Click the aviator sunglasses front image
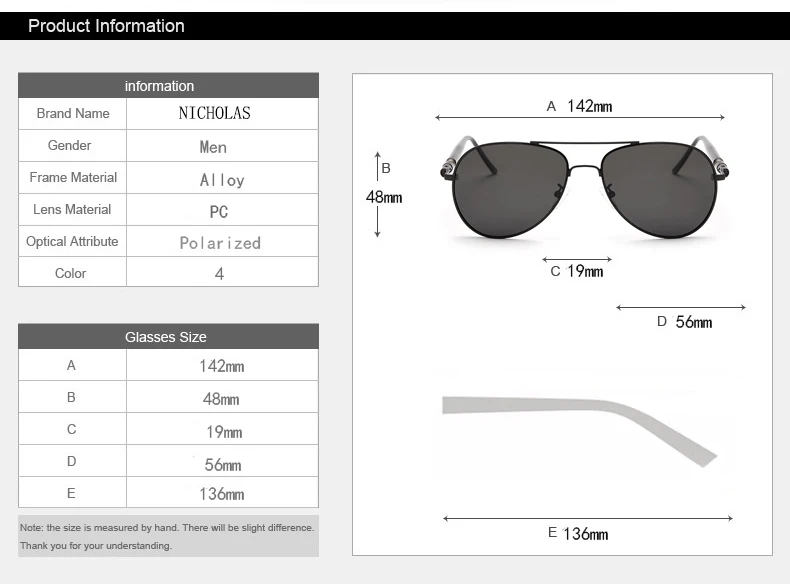Viewport: 790px width, 584px height. (x=585, y=186)
